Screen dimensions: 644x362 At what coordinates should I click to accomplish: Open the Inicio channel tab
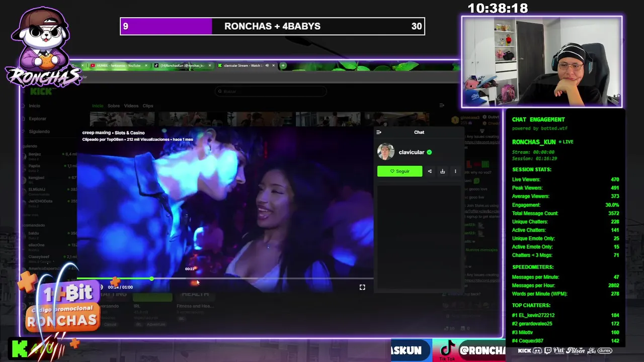coord(98,106)
